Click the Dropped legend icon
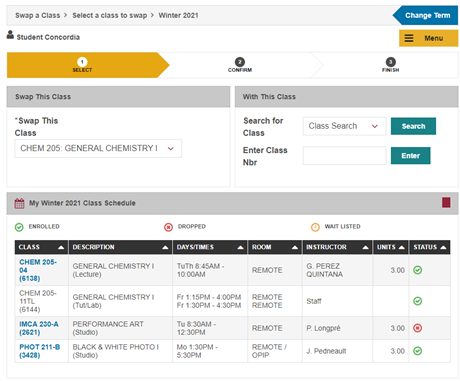 pos(168,227)
